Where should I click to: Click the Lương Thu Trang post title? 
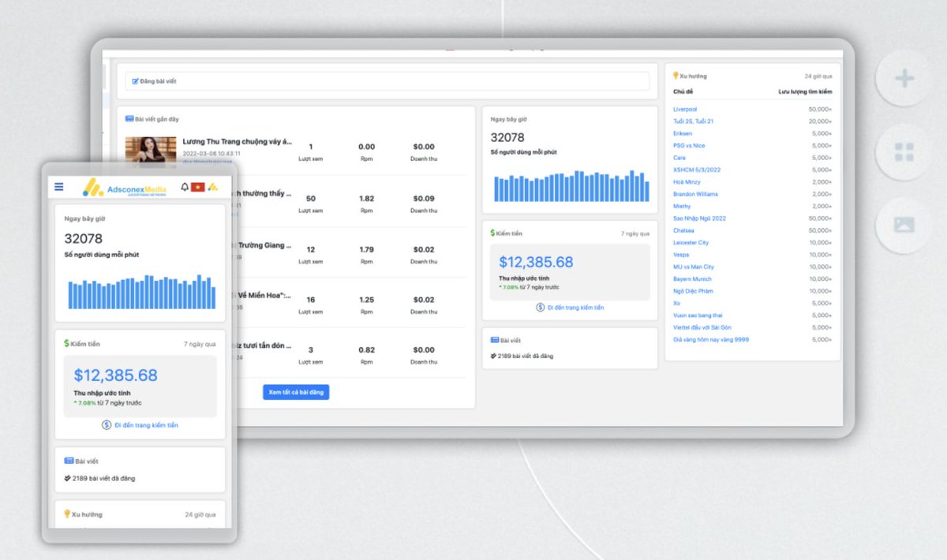[x=237, y=142]
